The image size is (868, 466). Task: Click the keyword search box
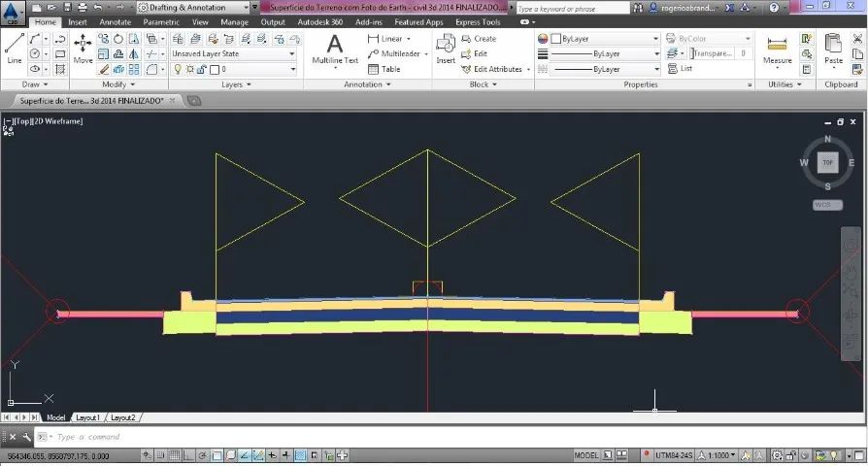(573, 9)
